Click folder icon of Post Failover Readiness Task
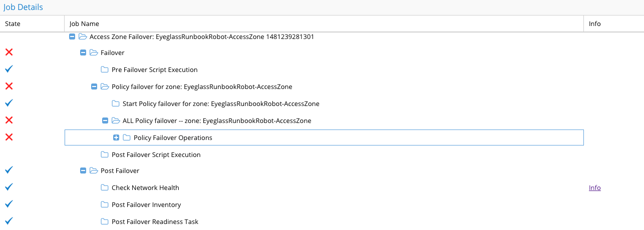Image resolution: width=644 pixels, height=230 pixels. 105,221
